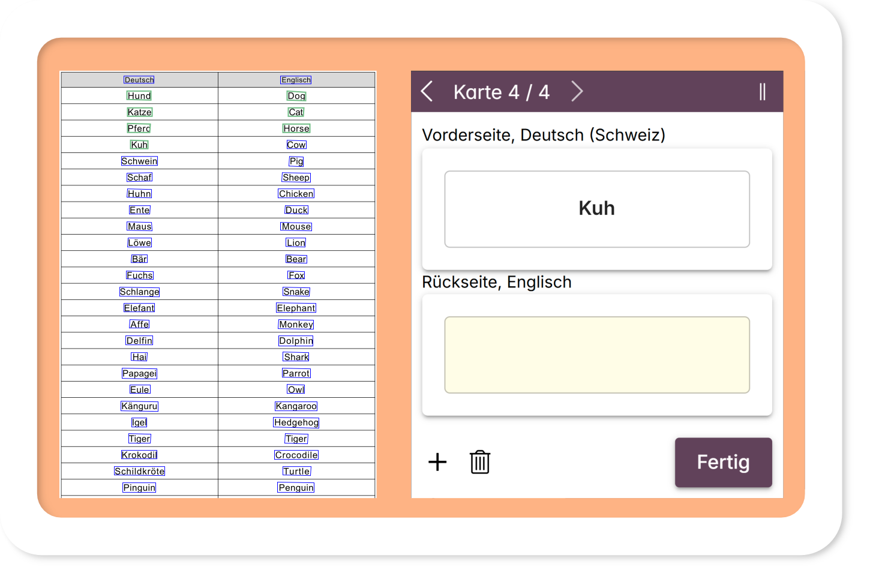The width and height of the screenshot is (870, 588).
Task: Select the word Schwein in the table
Action: coord(139,161)
